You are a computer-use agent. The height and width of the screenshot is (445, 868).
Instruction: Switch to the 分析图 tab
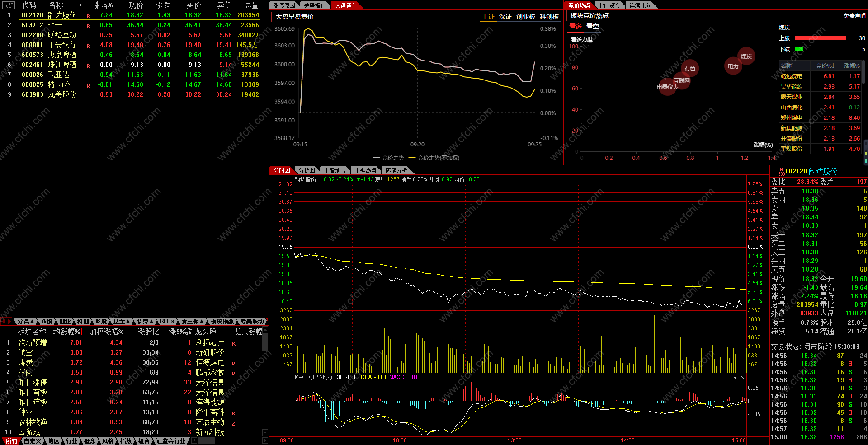(x=307, y=170)
